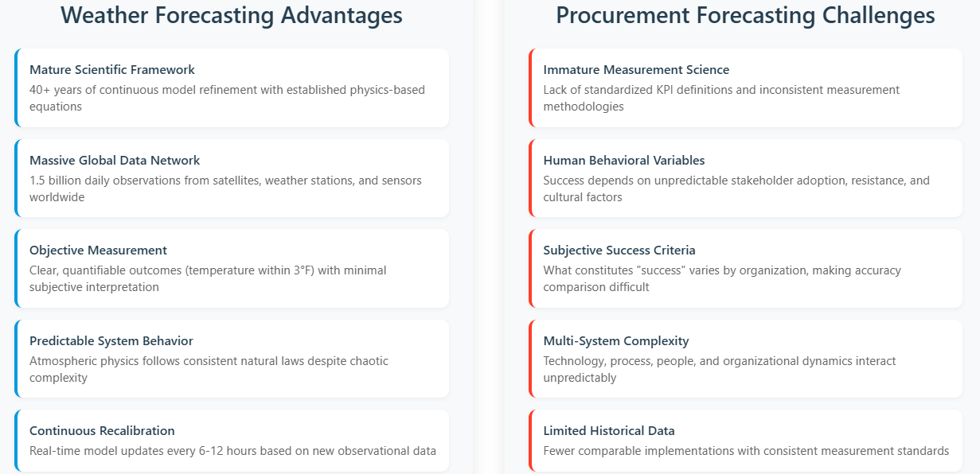Click the Weather Forecasting Advantages heading
The height and width of the screenshot is (474, 980).
tap(232, 15)
